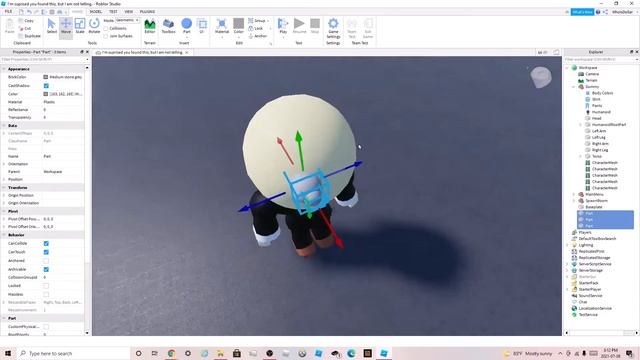
Task: Choose the Select tool in ribbon
Action: 51,26
